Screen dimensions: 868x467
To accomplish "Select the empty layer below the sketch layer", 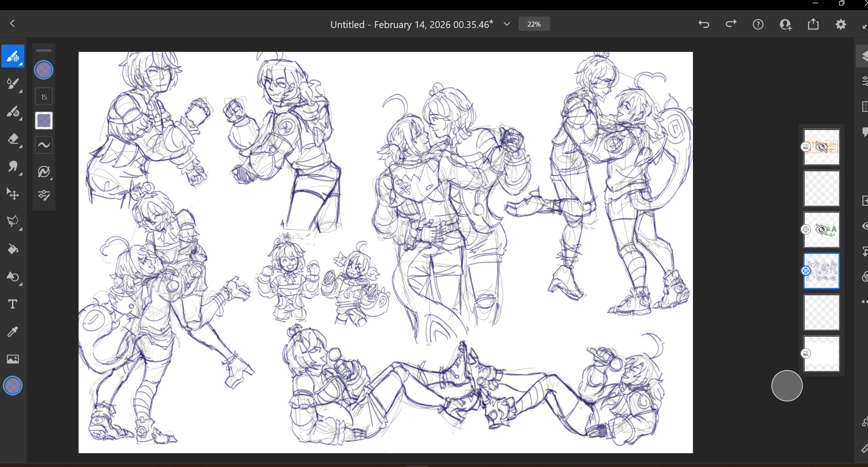I will tap(821, 312).
